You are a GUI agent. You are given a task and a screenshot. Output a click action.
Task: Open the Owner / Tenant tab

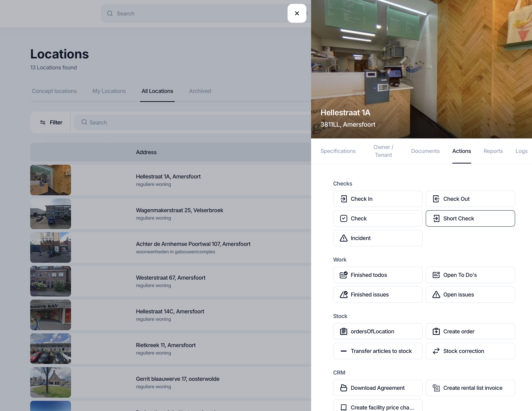tap(383, 151)
